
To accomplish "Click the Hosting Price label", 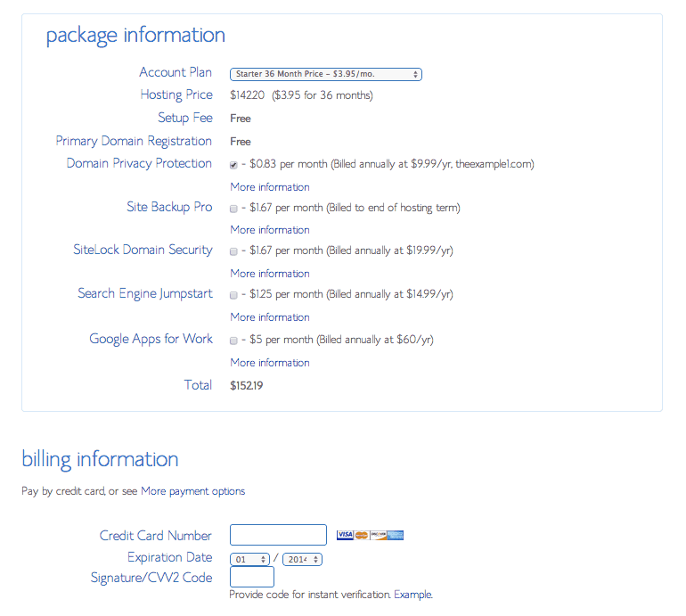I will (x=176, y=95).
